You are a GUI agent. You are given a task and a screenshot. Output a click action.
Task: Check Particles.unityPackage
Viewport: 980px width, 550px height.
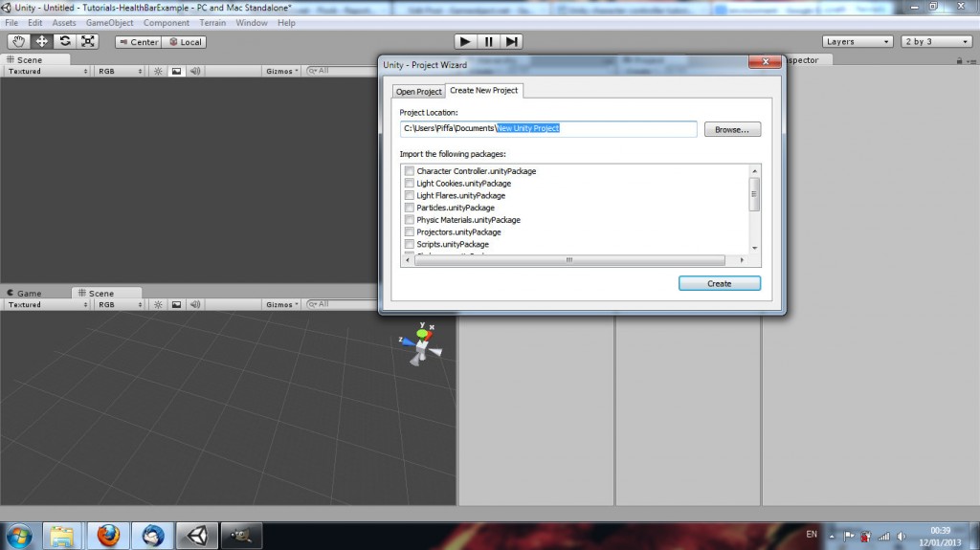tap(410, 208)
